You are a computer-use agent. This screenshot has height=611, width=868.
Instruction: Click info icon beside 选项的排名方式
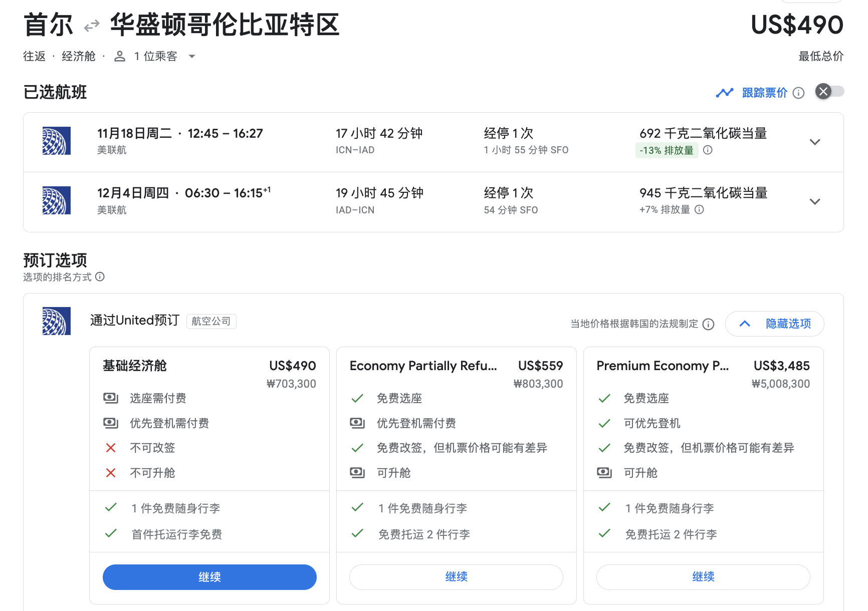pos(100,277)
